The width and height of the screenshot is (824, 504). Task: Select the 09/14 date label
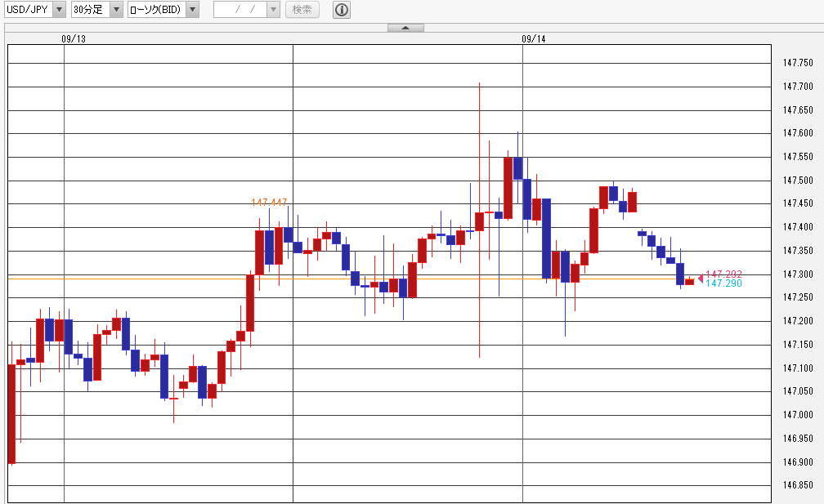click(533, 39)
